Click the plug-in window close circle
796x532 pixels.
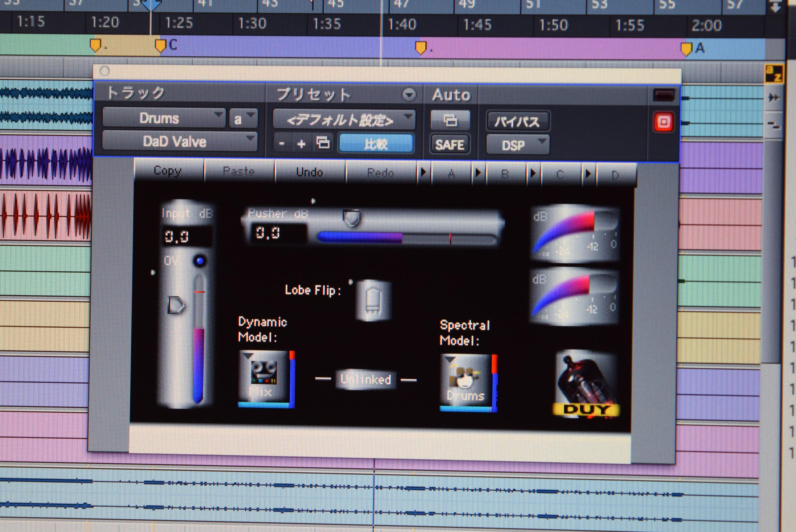(x=105, y=71)
